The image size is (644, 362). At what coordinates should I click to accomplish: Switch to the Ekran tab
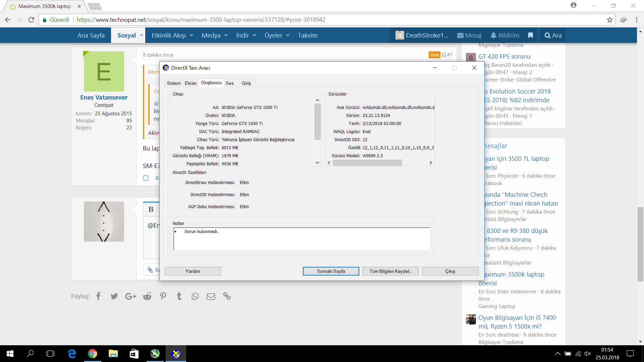click(x=191, y=83)
